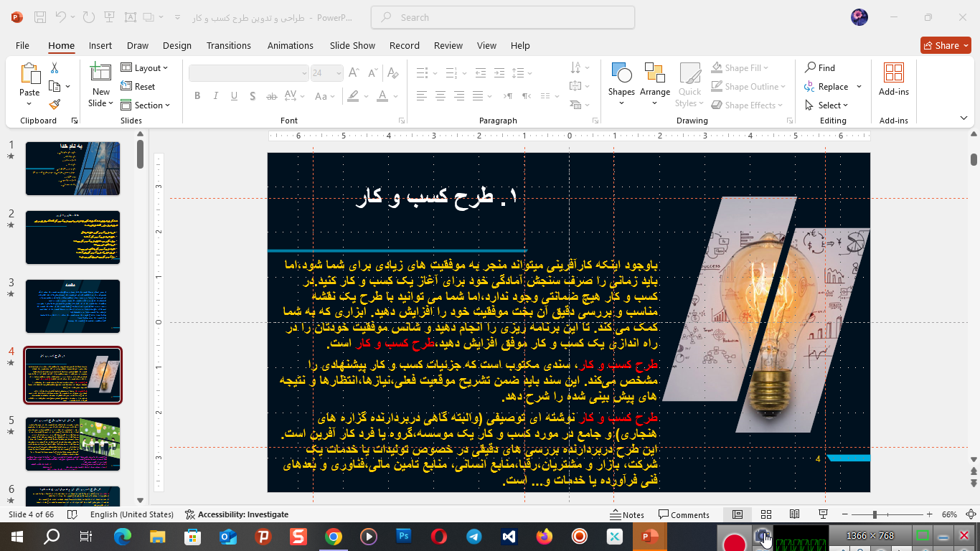Open the Font dialog launcher

(402, 121)
